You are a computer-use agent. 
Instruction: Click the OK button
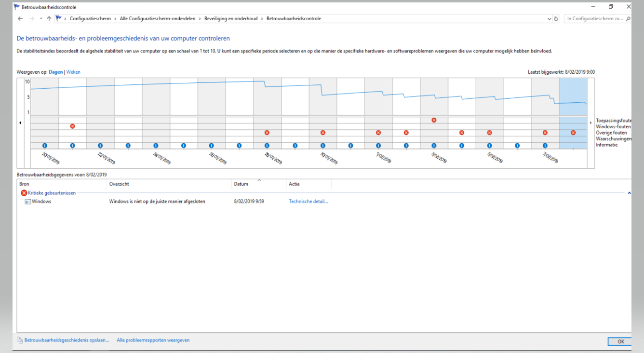(620, 341)
